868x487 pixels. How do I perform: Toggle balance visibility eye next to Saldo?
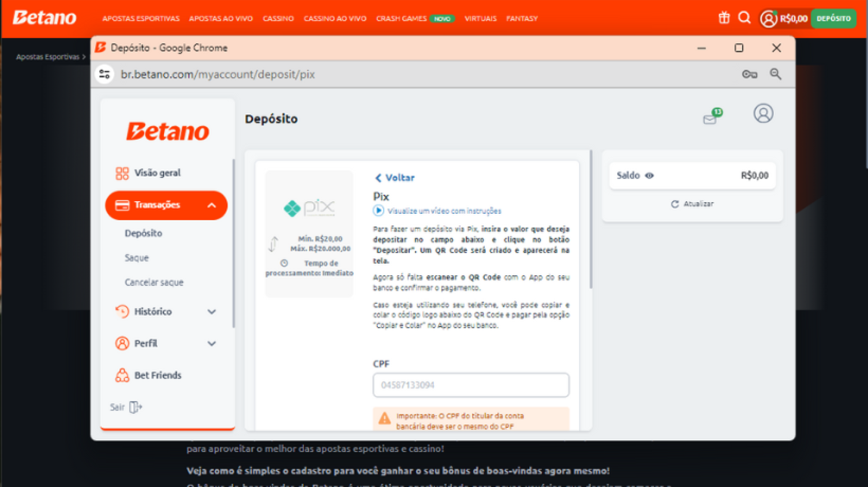click(x=649, y=176)
